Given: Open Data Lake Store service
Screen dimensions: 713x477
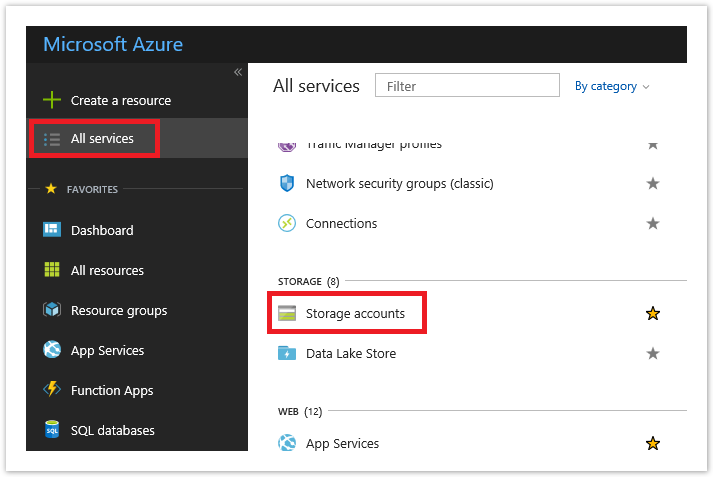Looking at the screenshot, I should coord(351,353).
